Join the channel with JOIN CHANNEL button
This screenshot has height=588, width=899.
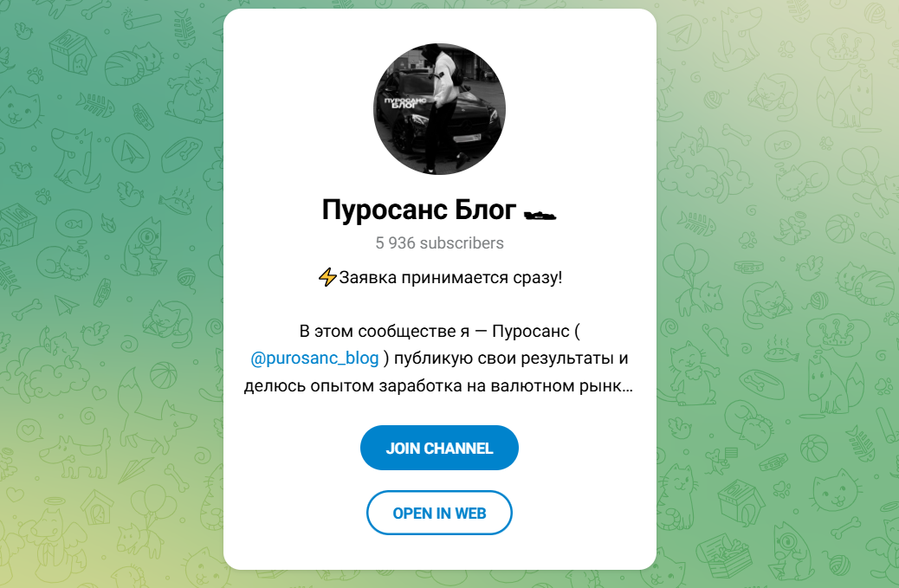click(x=439, y=448)
